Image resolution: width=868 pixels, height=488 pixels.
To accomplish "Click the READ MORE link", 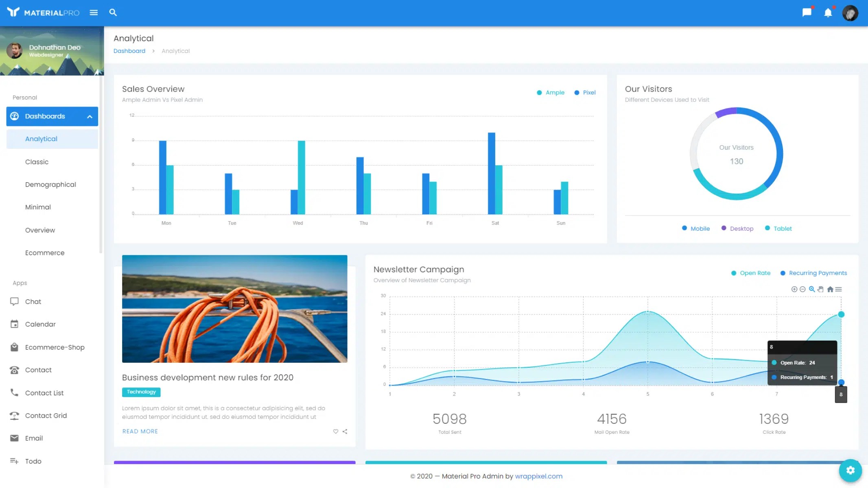I will [x=140, y=431].
